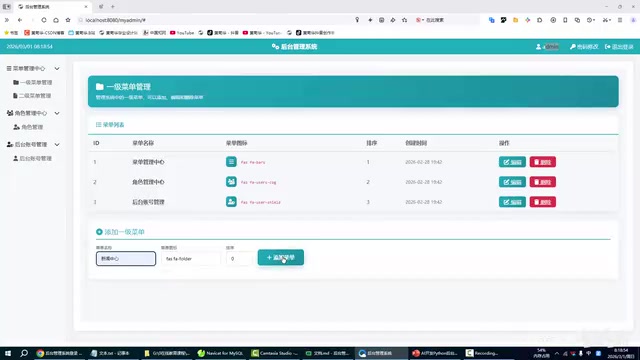Switch to the Chrome window in taskbar
Viewport: 640px width, 360px height.
pyautogui.click(x=60, y=353)
